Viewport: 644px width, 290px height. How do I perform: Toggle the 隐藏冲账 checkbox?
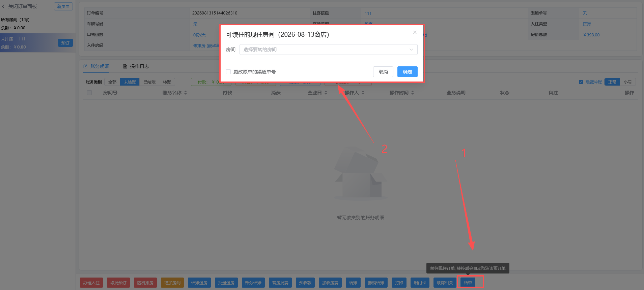[581, 82]
